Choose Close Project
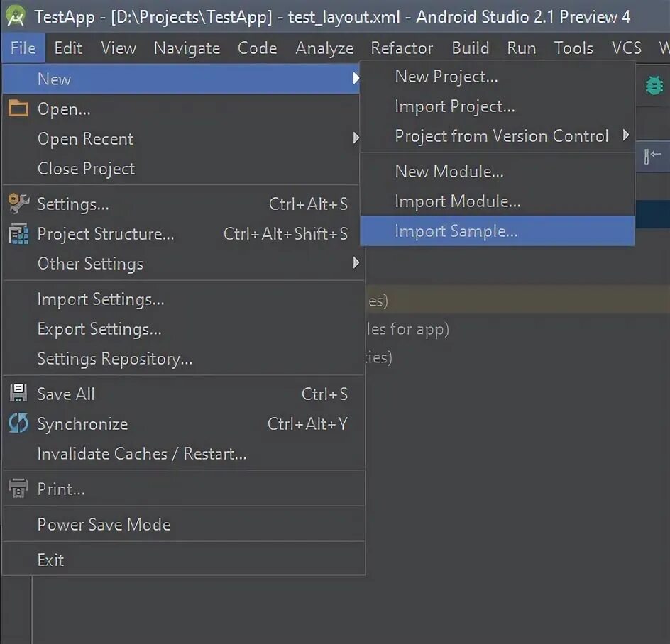This screenshot has width=670, height=644. point(86,168)
